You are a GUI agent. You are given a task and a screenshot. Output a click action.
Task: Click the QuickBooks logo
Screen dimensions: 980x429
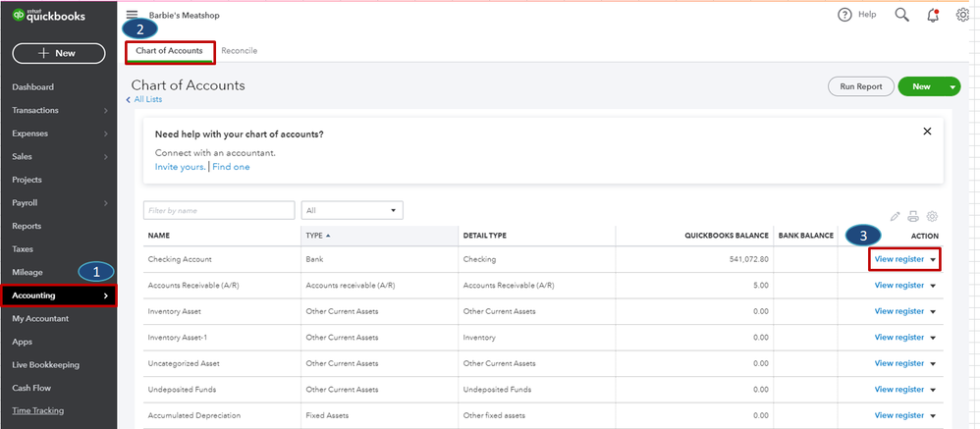(x=49, y=17)
